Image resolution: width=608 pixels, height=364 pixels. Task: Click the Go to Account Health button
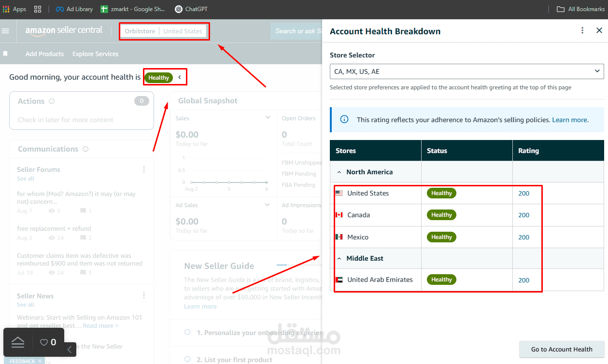[562, 349]
